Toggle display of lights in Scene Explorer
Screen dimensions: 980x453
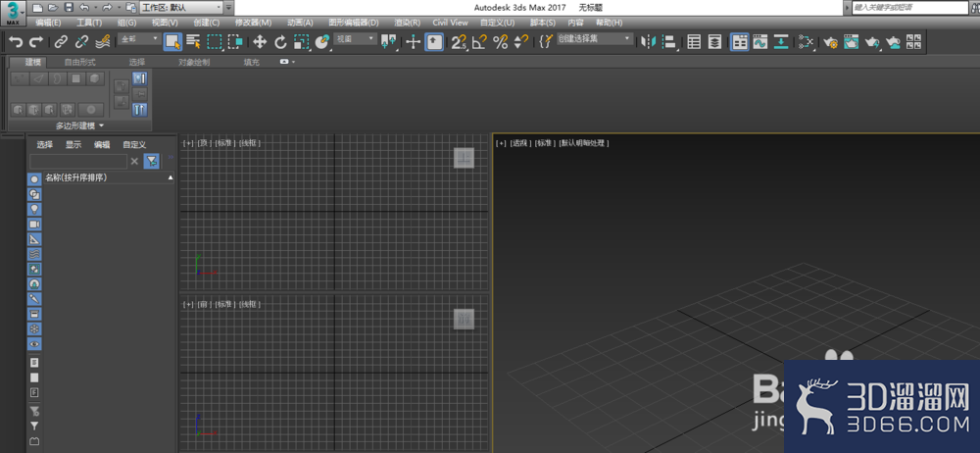[x=34, y=209]
